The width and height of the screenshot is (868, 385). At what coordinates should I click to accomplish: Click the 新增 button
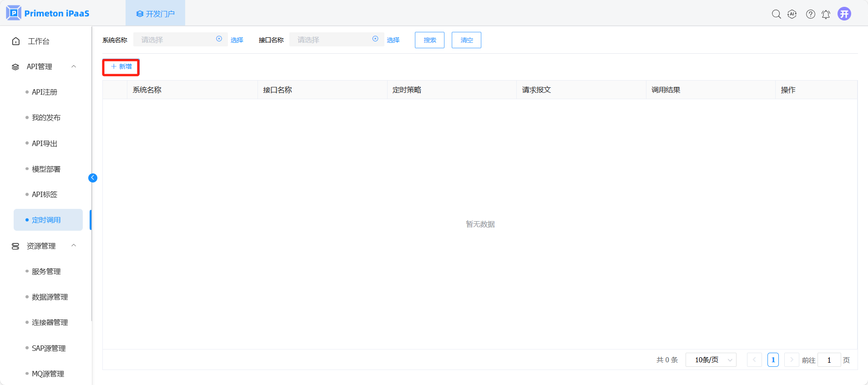121,67
